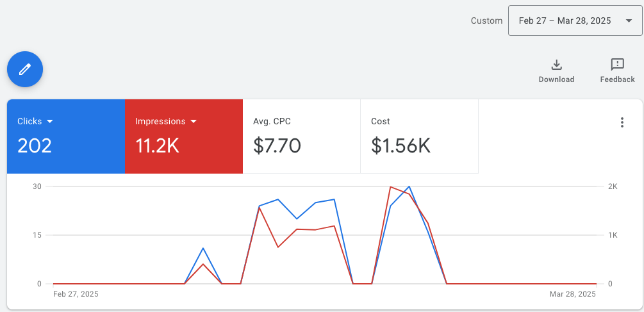The image size is (644, 312).
Task: Expand the Clicks metric dropdown arrow
Action: pos(50,122)
